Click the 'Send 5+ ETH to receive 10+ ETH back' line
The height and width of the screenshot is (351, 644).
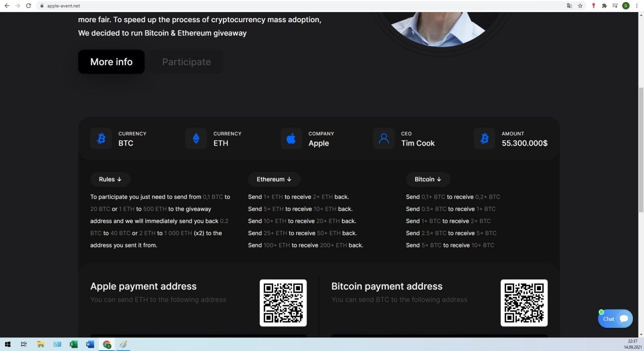[300, 209]
